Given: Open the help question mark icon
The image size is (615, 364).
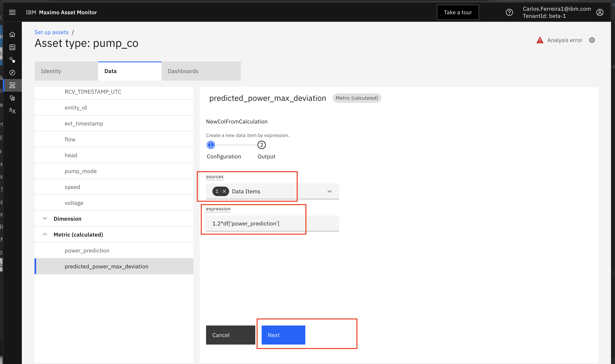Looking at the screenshot, I should point(509,12).
